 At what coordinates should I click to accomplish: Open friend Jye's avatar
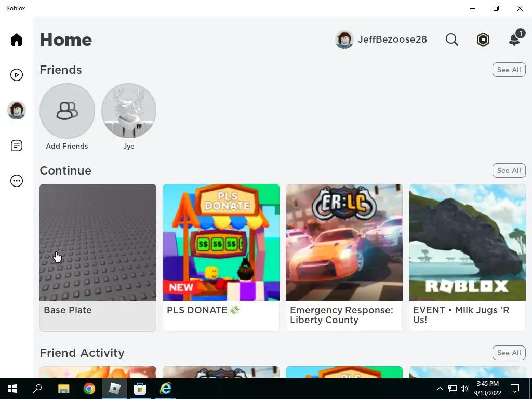(129, 111)
